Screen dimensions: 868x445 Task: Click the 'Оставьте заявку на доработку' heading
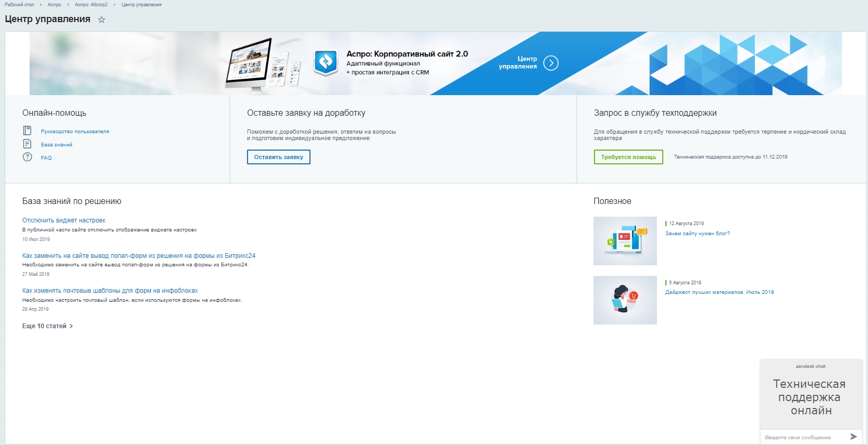click(x=306, y=113)
